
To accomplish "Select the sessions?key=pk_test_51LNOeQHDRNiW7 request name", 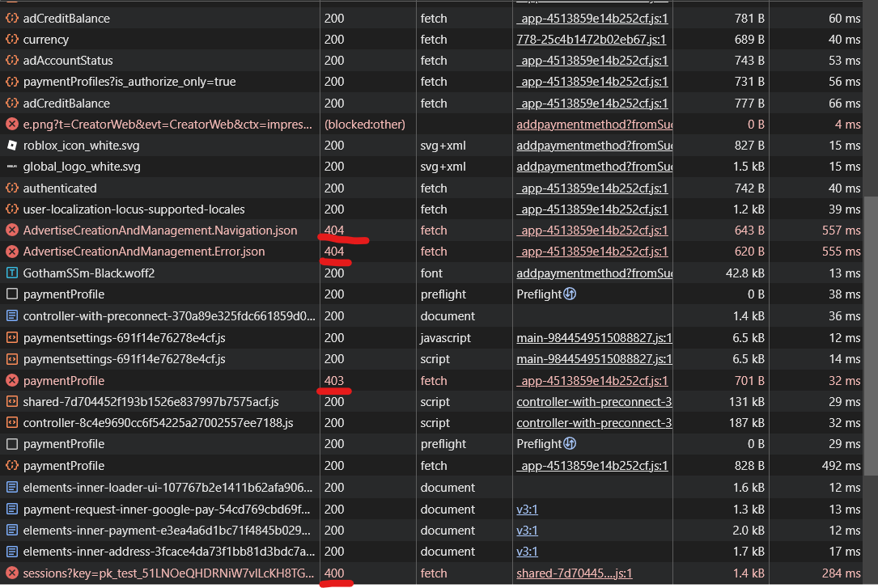I will coord(168,573).
